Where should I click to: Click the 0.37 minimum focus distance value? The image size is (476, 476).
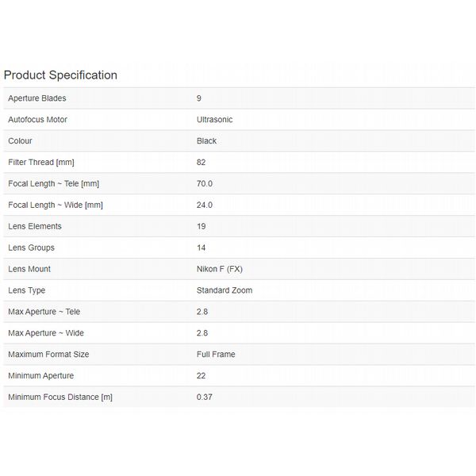(205, 397)
